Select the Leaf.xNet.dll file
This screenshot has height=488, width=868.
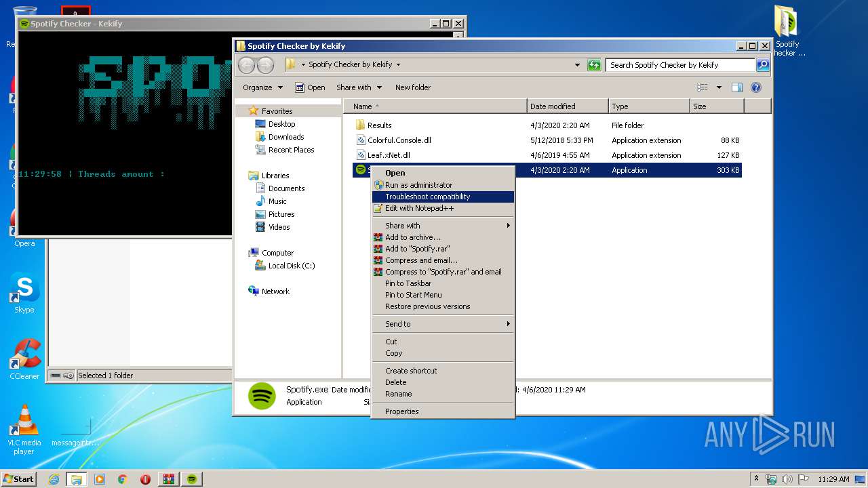pos(388,155)
